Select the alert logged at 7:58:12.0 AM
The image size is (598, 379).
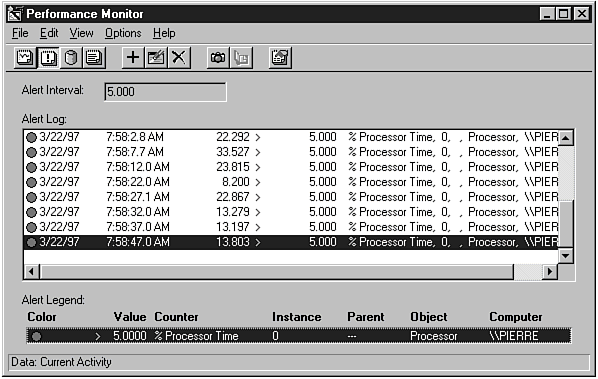click(x=291, y=167)
